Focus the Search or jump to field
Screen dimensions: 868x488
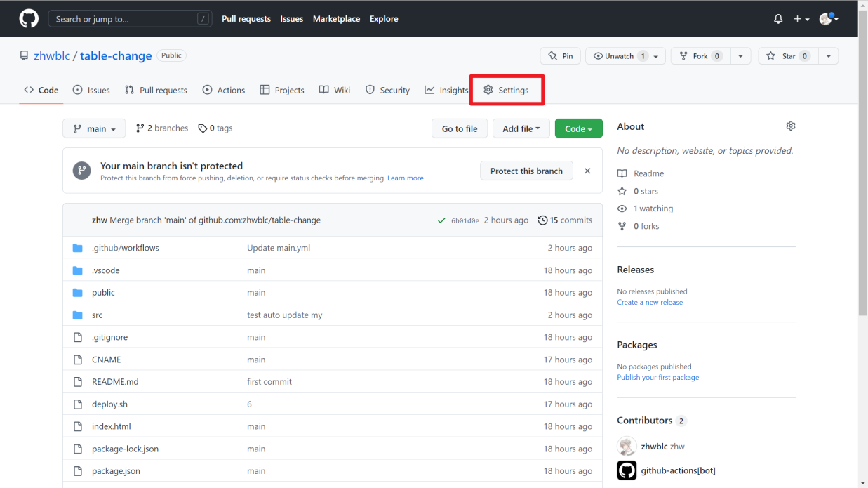coord(130,19)
